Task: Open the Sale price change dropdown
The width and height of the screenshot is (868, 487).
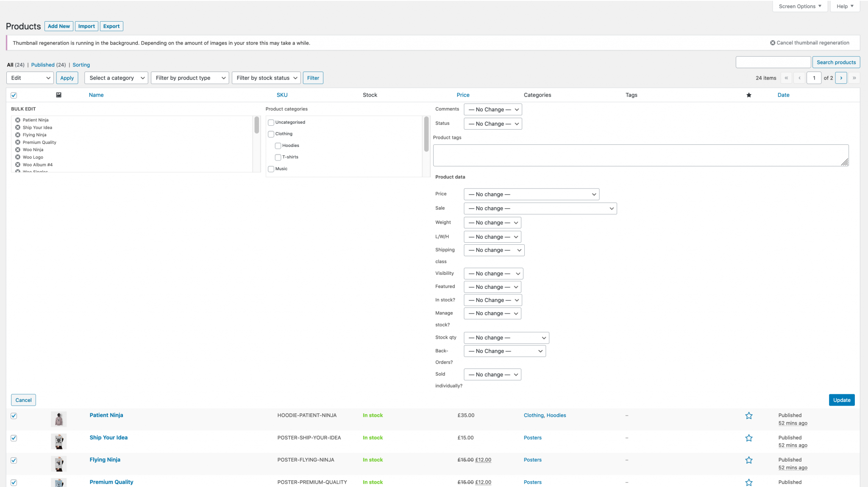Action: pyautogui.click(x=540, y=208)
